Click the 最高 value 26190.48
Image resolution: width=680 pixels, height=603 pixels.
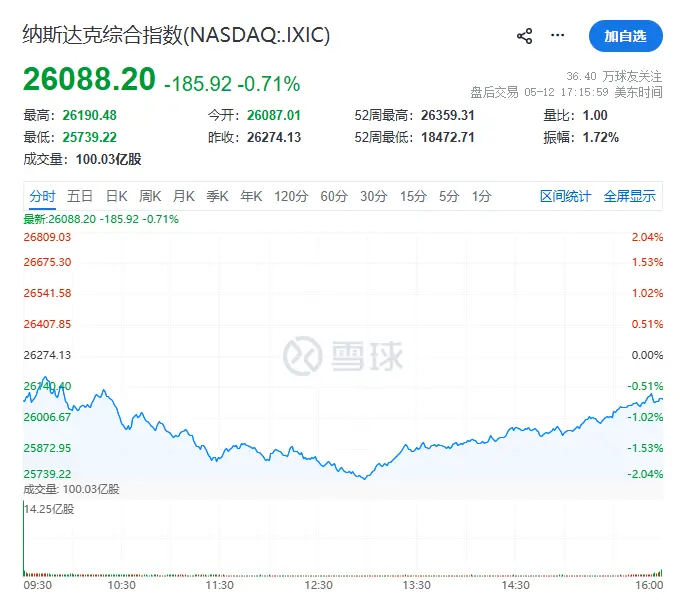tap(89, 115)
